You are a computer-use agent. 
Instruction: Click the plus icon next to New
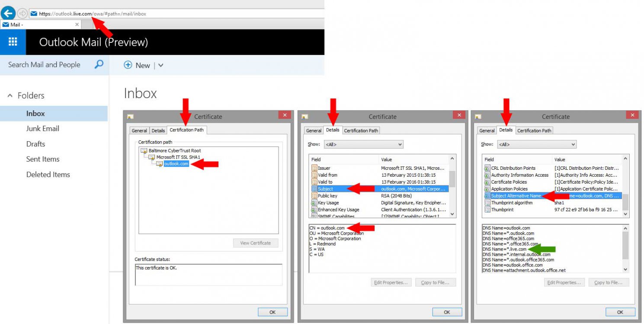coord(128,65)
